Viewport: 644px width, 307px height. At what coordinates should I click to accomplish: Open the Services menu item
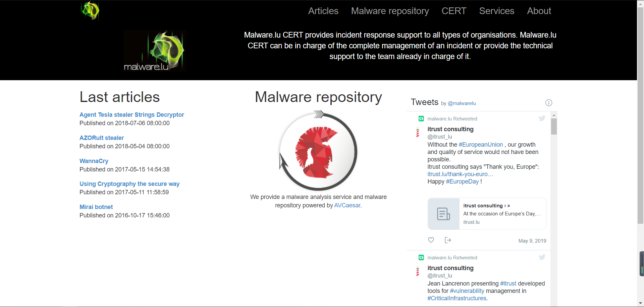(497, 11)
